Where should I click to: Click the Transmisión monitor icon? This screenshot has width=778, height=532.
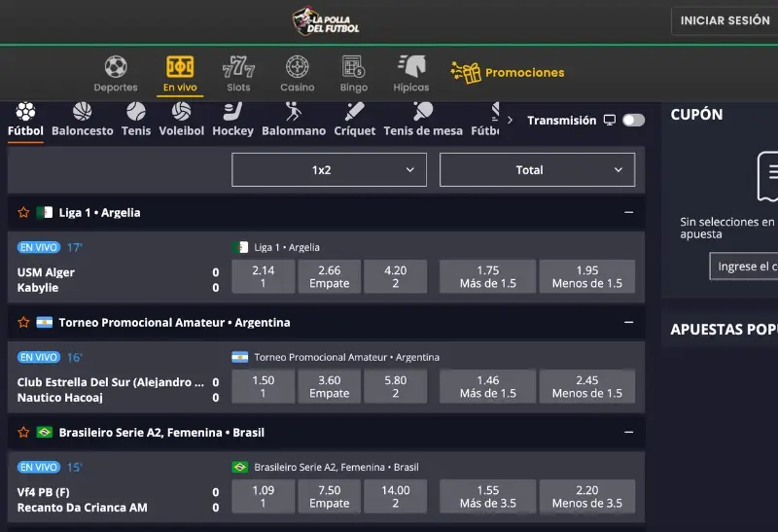coord(610,120)
